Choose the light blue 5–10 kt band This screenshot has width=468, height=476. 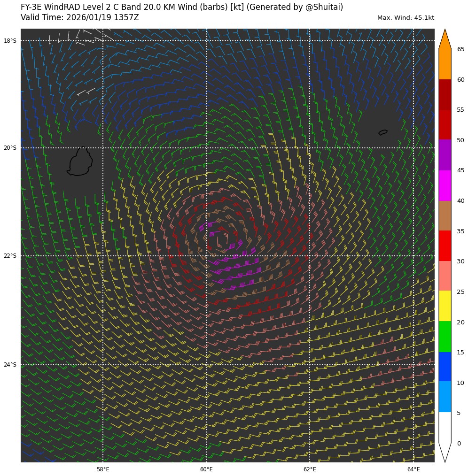click(x=445, y=397)
